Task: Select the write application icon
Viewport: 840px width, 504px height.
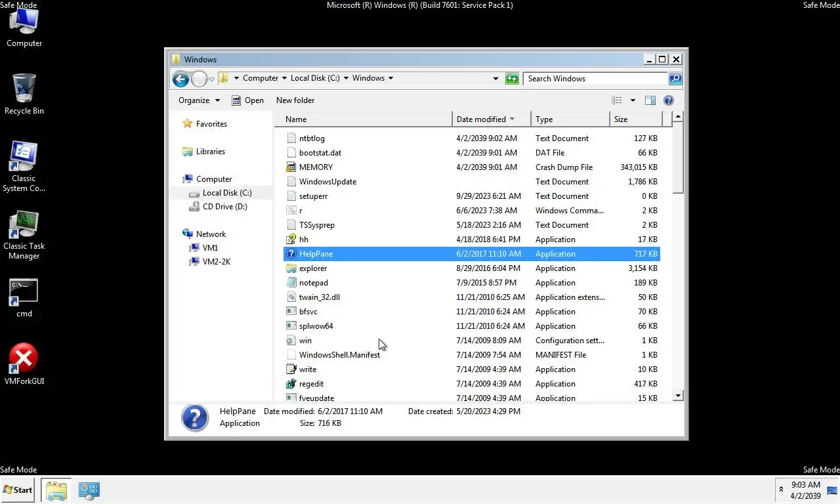Action: (292, 369)
